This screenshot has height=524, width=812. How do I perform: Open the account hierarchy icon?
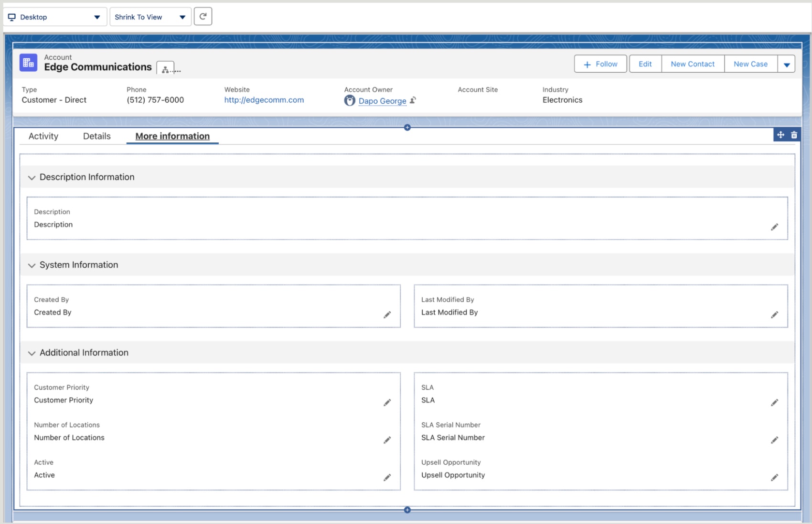click(165, 69)
